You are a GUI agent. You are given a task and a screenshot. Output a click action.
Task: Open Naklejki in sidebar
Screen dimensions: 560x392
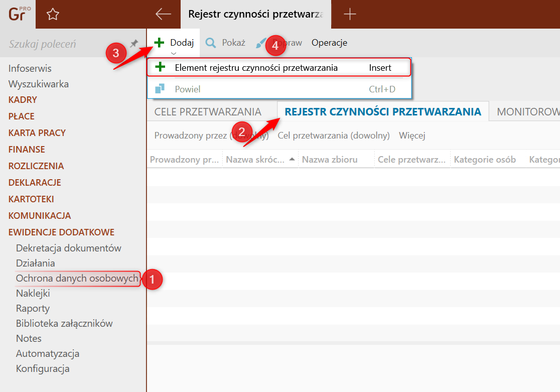point(33,293)
